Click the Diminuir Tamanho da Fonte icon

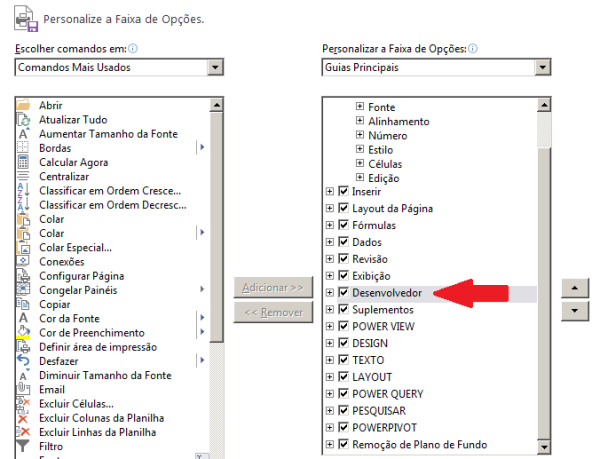(x=23, y=375)
